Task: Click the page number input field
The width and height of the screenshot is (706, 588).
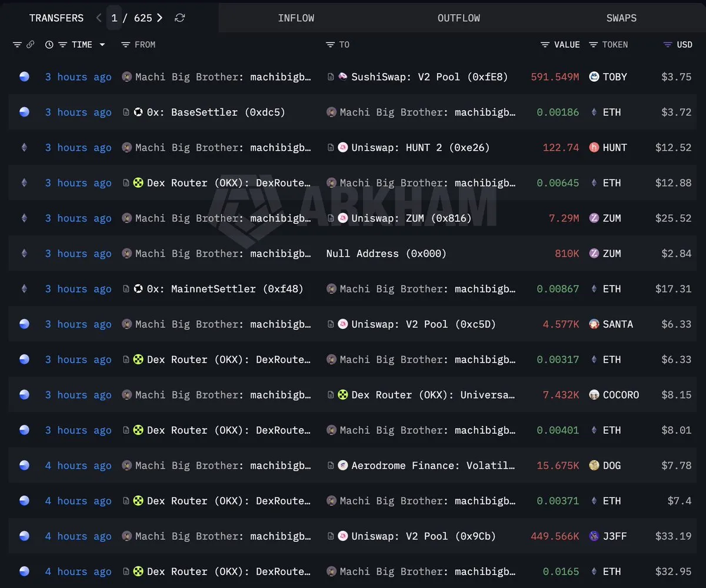Action: point(114,18)
